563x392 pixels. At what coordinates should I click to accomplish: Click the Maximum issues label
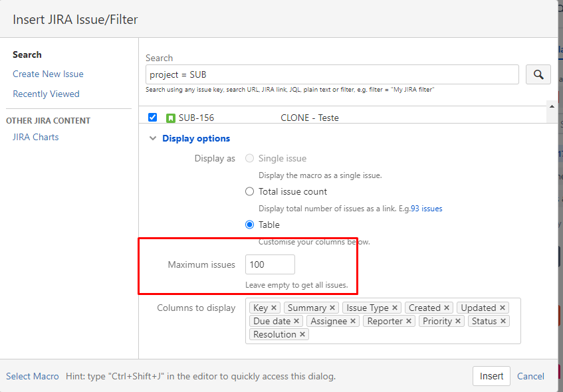[201, 264]
